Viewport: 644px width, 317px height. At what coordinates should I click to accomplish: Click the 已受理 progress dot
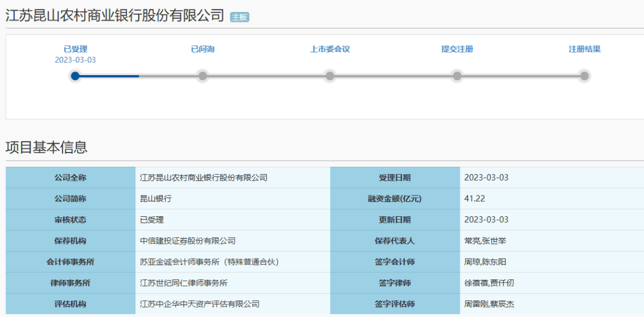coord(75,76)
